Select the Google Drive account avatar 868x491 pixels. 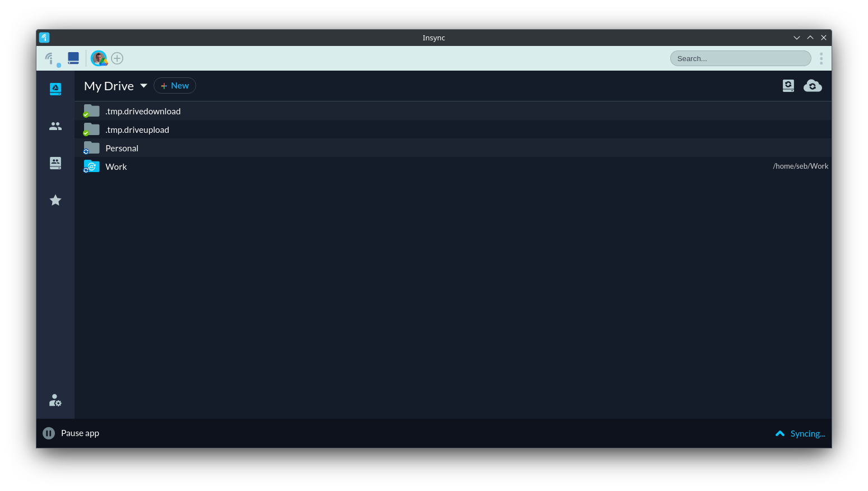tap(99, 58)
